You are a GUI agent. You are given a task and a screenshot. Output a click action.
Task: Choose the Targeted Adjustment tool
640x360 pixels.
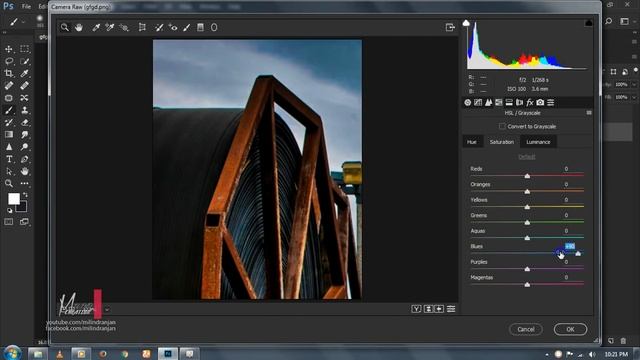(124, 27)
